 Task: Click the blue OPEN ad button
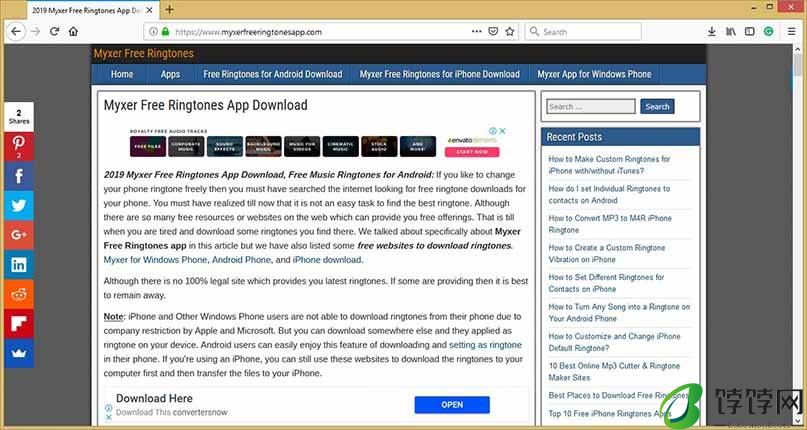(452, 405)
